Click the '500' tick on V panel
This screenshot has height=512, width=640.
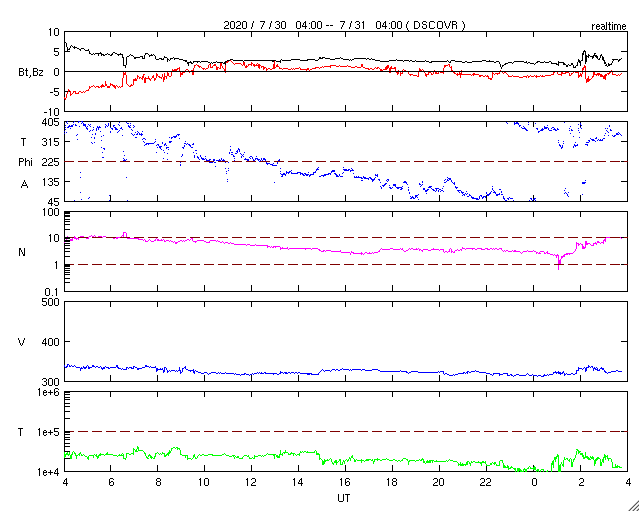51,302
